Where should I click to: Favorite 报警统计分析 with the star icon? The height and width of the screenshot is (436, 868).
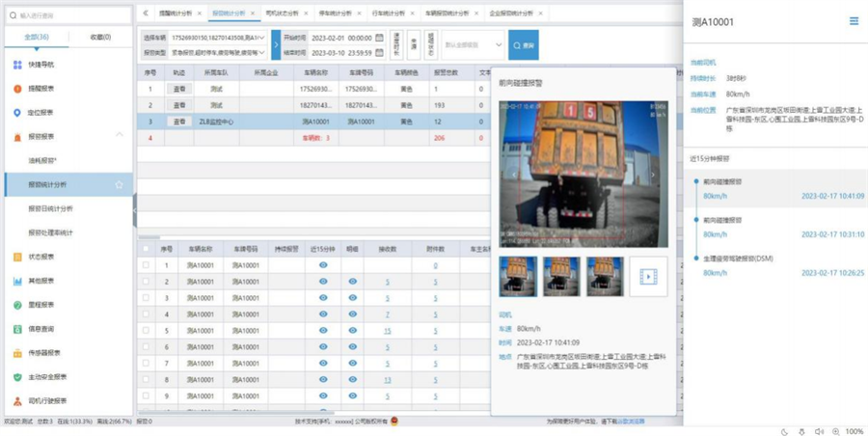point(119,184)
